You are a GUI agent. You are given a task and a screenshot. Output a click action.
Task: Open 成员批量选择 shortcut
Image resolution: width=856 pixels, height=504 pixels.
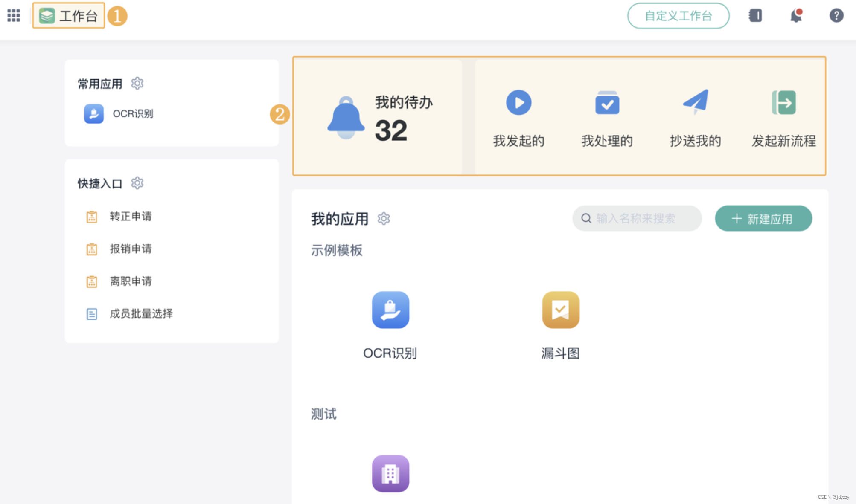[x=141, y=314]
